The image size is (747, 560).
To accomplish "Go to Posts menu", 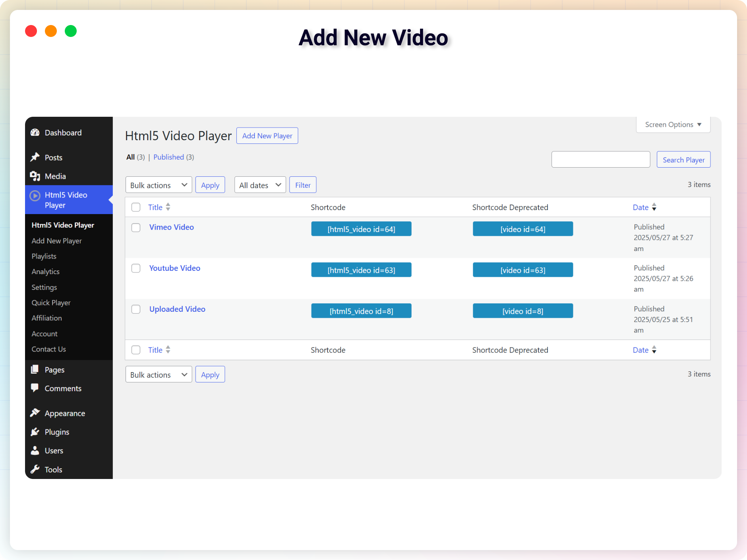I will click(53, 158).
